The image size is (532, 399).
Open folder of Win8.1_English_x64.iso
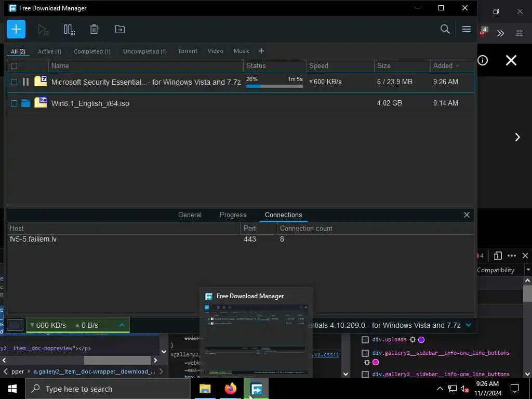pyautogui.click(x=26, y=103)
